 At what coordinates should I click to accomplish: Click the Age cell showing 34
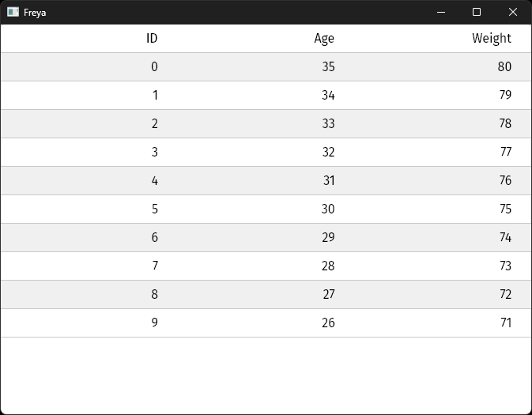coord(328,95)
